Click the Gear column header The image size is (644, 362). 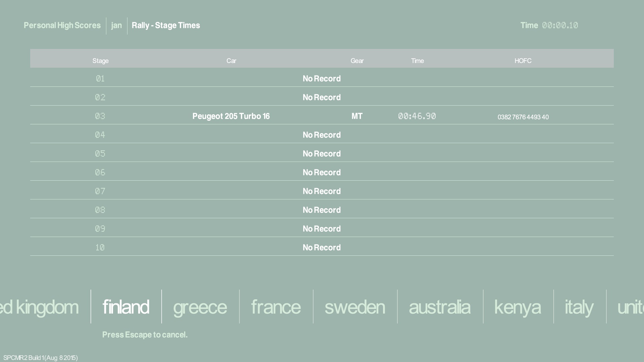[x=357, y=61]
